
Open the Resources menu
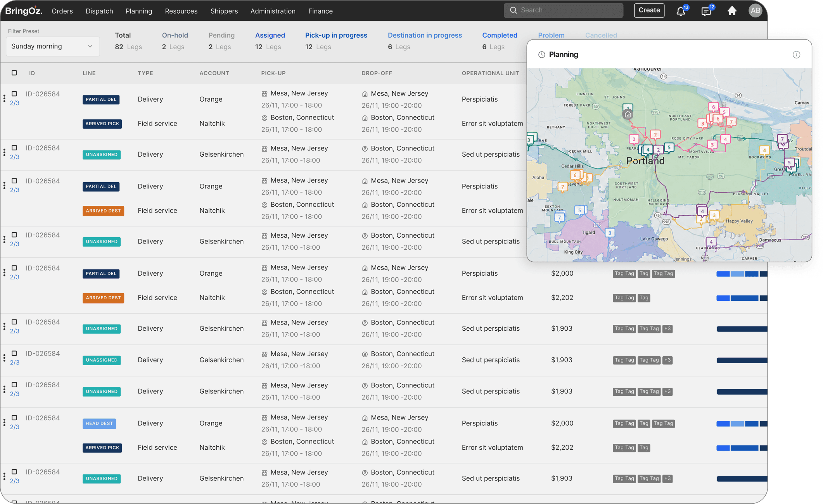coord(181,11)
